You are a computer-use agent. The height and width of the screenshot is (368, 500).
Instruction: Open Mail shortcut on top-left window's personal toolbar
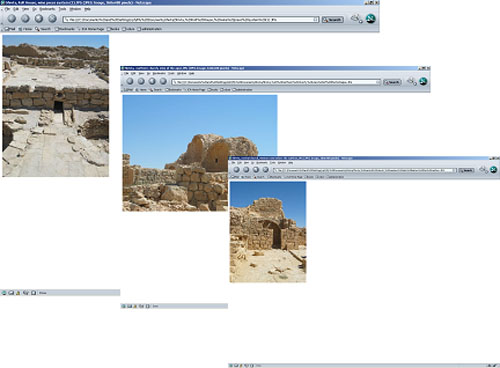point(10,29)
